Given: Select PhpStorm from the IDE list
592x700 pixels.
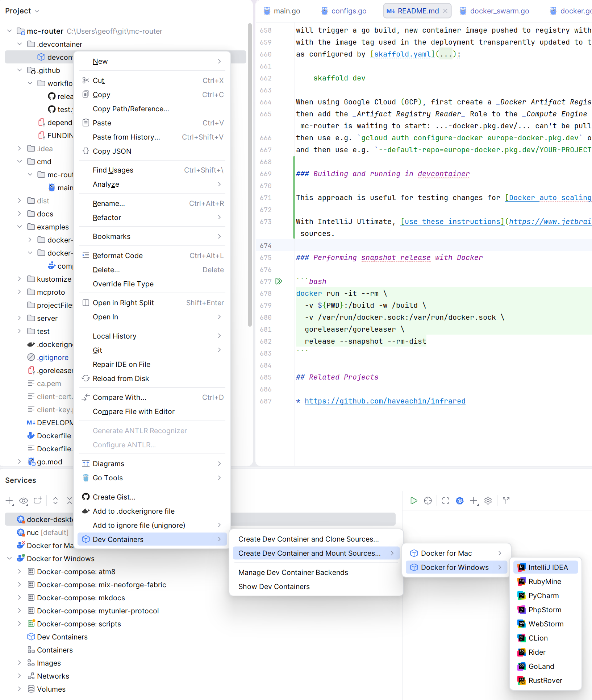Looking at the screenshot, I should tap(545, 610).
